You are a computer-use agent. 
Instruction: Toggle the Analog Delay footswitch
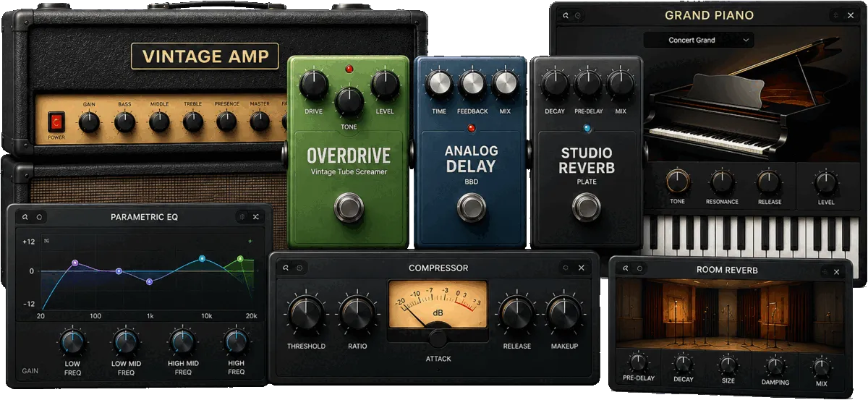tap(472, 208)
